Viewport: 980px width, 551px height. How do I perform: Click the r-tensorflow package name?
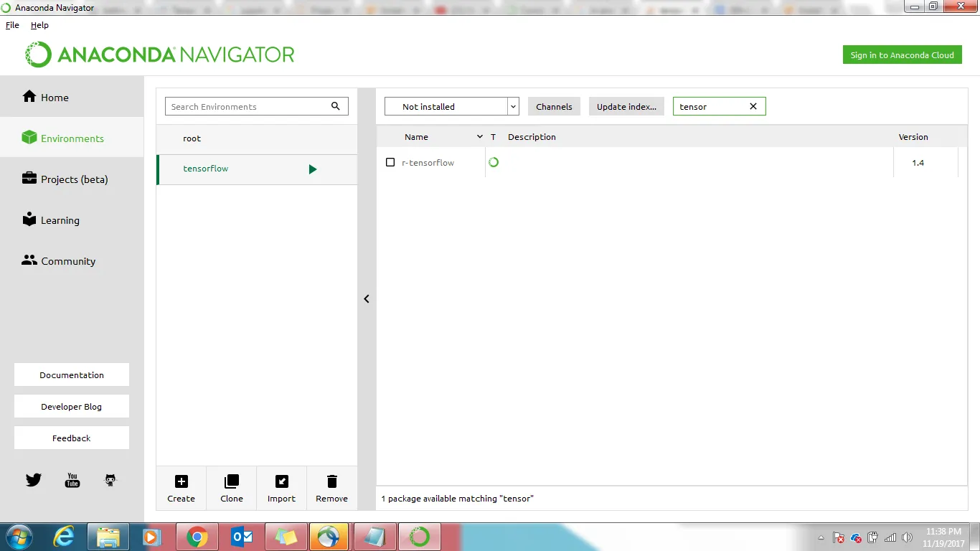click(x=428, y=162)
